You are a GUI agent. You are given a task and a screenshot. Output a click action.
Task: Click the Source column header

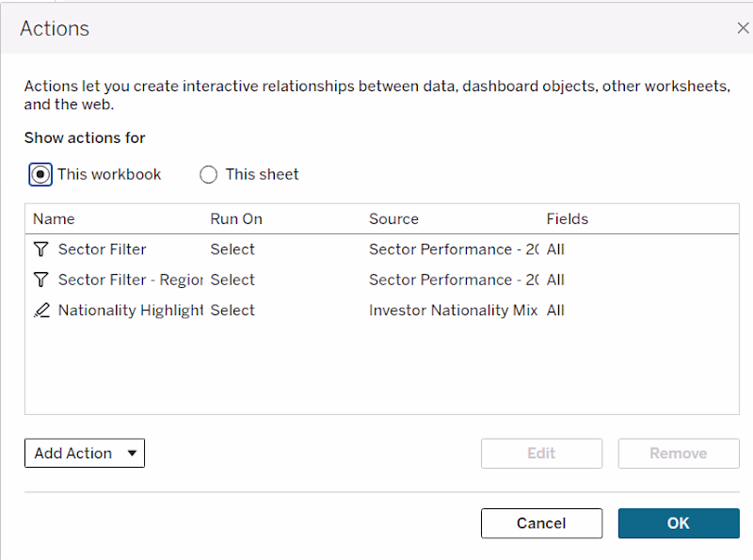[x=393, y=219]
